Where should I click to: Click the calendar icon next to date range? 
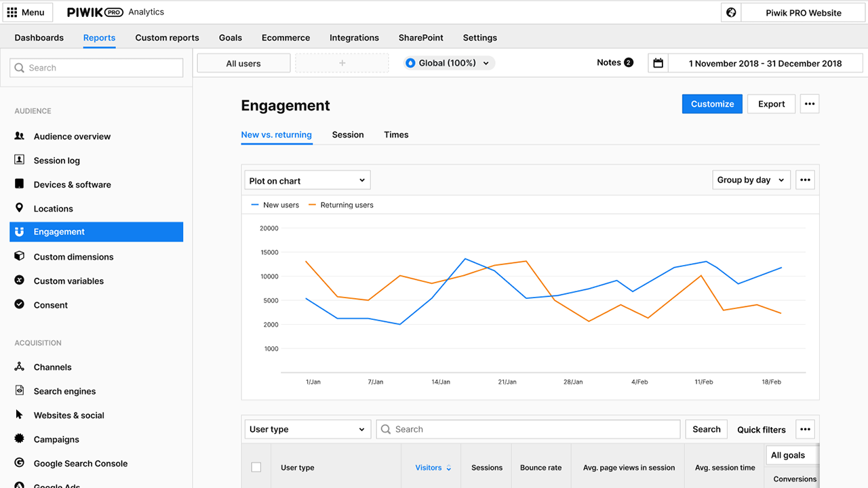(x=658, y=63)
